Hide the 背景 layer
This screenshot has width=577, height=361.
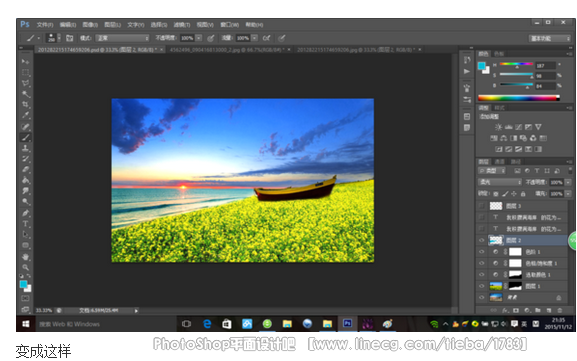(x=482, y=297)
